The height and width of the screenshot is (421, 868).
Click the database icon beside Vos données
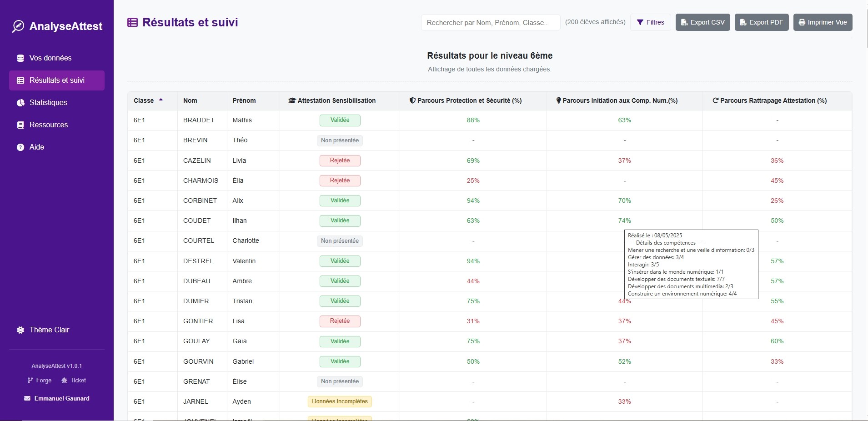tap(20, 58)
